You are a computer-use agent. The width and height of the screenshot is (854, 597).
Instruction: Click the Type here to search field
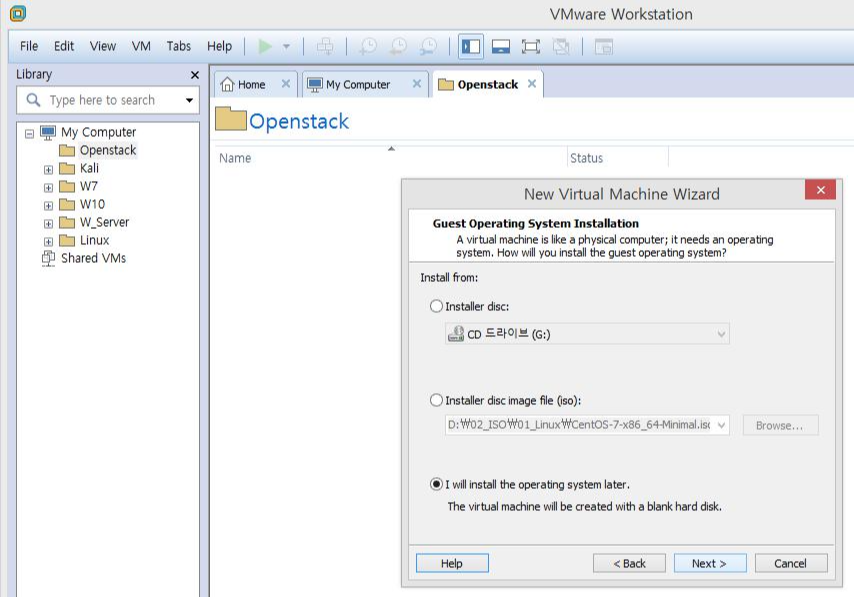[108, 100]
